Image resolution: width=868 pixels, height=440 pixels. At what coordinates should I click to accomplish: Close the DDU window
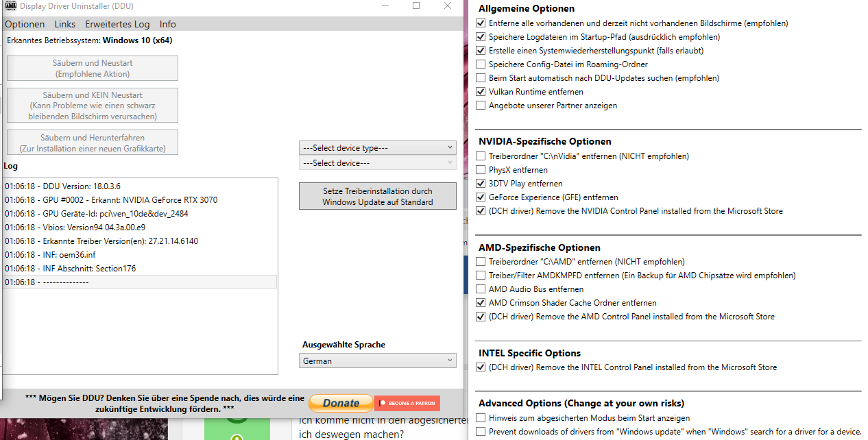pyautogui.click(x=448, y=6)
